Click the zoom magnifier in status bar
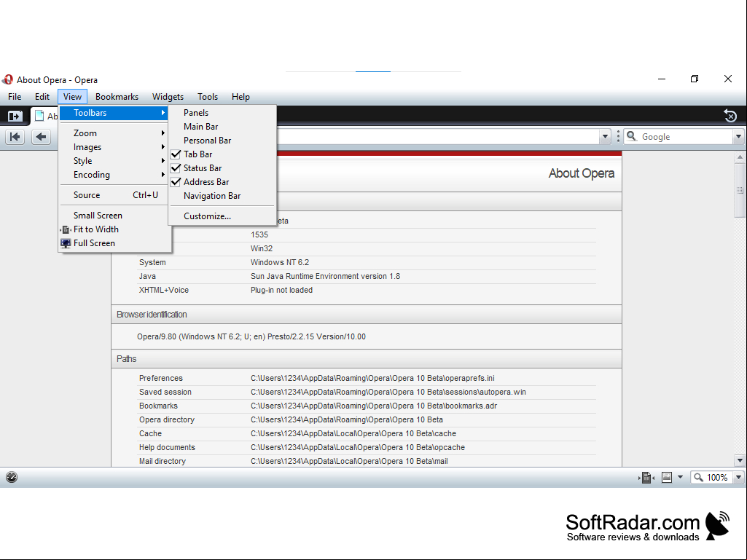Viewport: 747px width, 560px height. (x=698, y=477)
